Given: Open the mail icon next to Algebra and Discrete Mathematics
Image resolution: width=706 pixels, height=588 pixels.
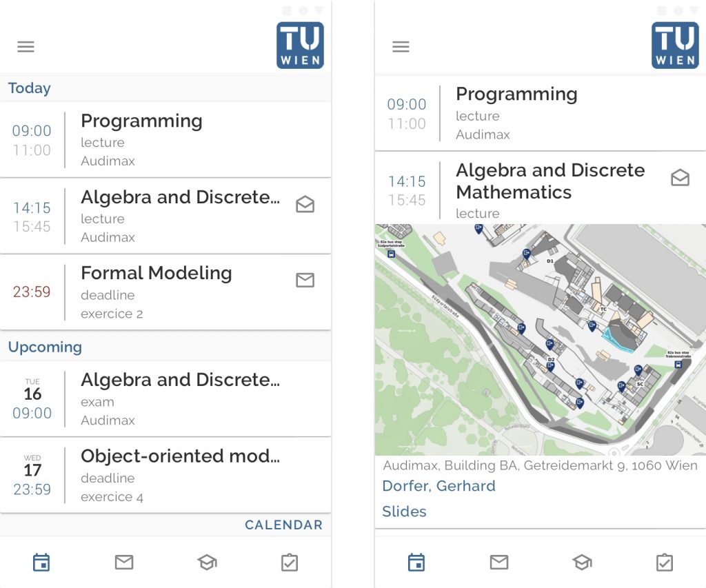Looking at the screenshot, I should [x=680, y=179].
